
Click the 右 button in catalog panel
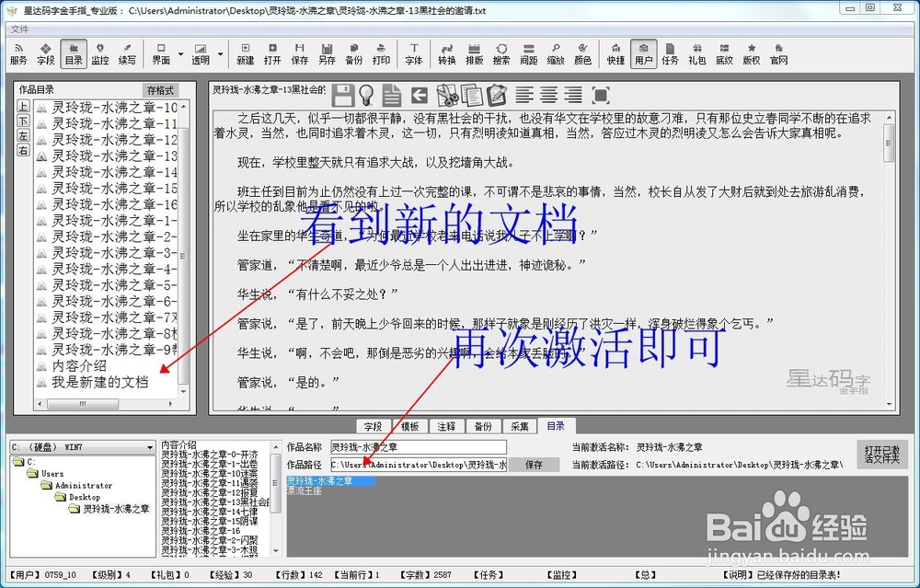pos(23,150)
